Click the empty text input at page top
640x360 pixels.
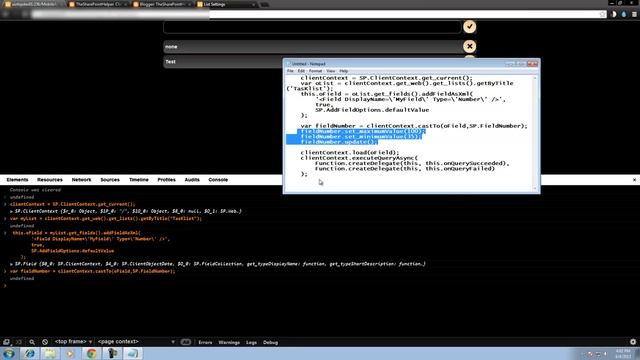coord(312,27)
